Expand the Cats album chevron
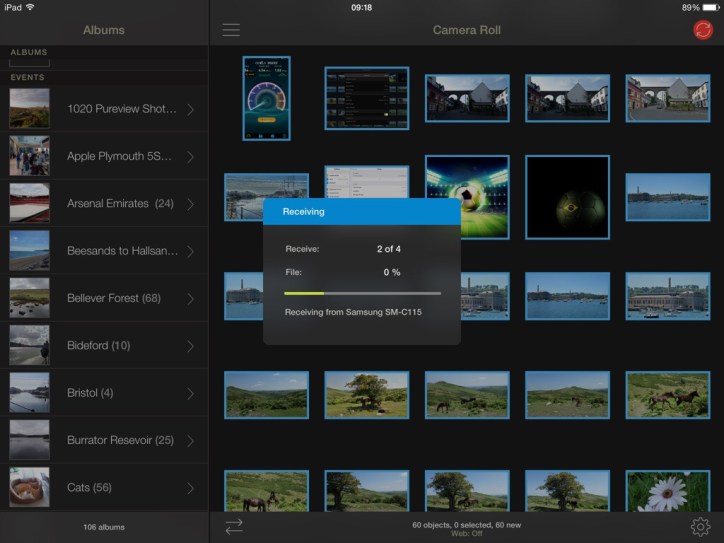 [x=190, y=488]
